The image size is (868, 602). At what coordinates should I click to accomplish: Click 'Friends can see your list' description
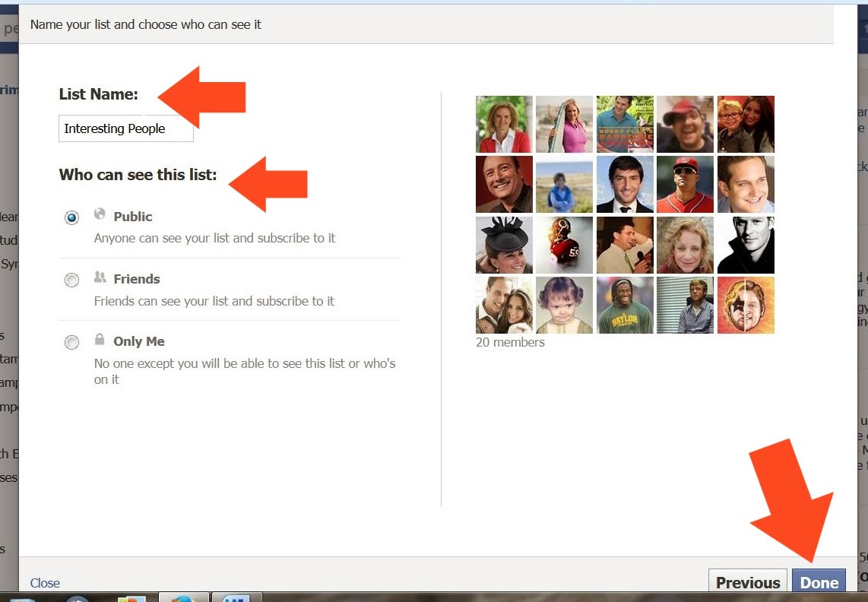click(214, 301)
